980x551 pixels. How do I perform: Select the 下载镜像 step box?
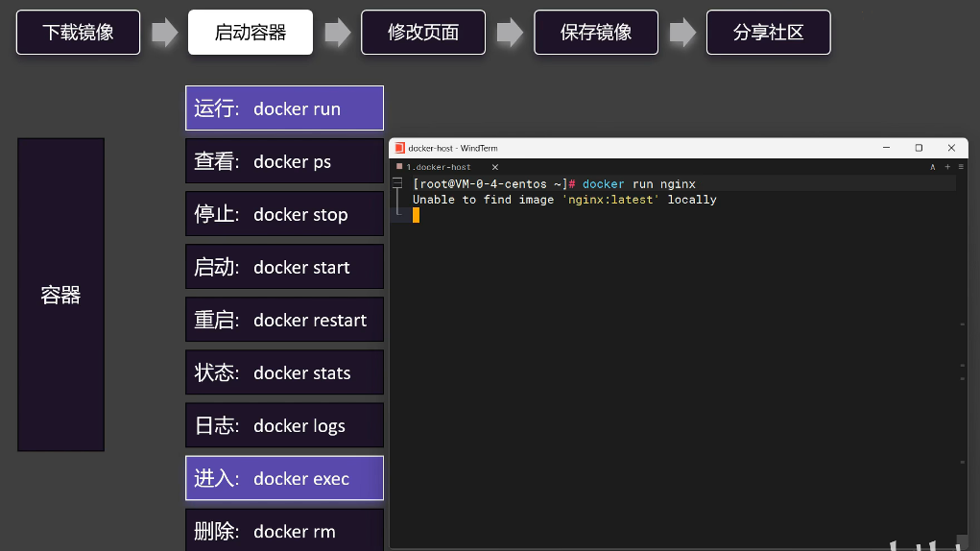78,32
